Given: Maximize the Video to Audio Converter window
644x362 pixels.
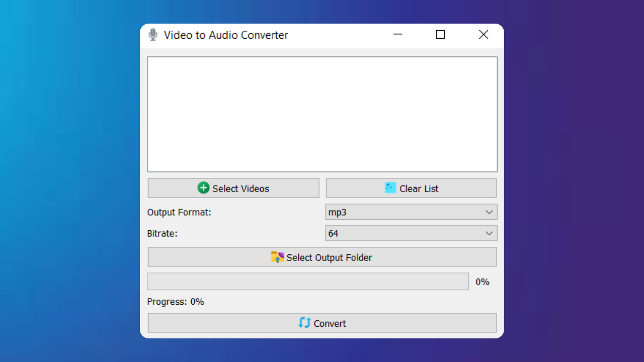Looking at the screenshot, I should 440,34.
